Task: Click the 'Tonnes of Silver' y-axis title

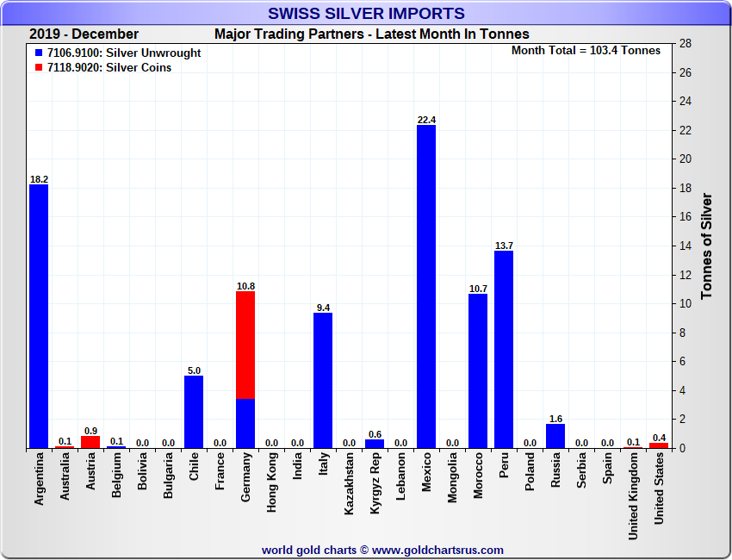Action: click(x=706, y=246)
